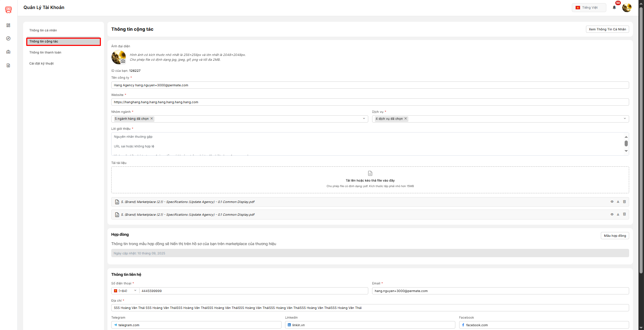Preview the second PDF with eye icon
644x330 pixels.
tap(612, 214)
